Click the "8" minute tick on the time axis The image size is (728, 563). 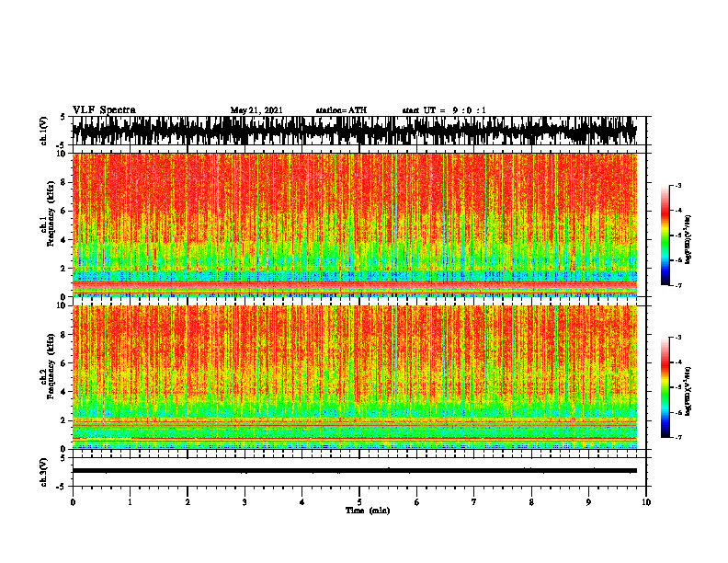pyautogui.click(x=531, y=502)
